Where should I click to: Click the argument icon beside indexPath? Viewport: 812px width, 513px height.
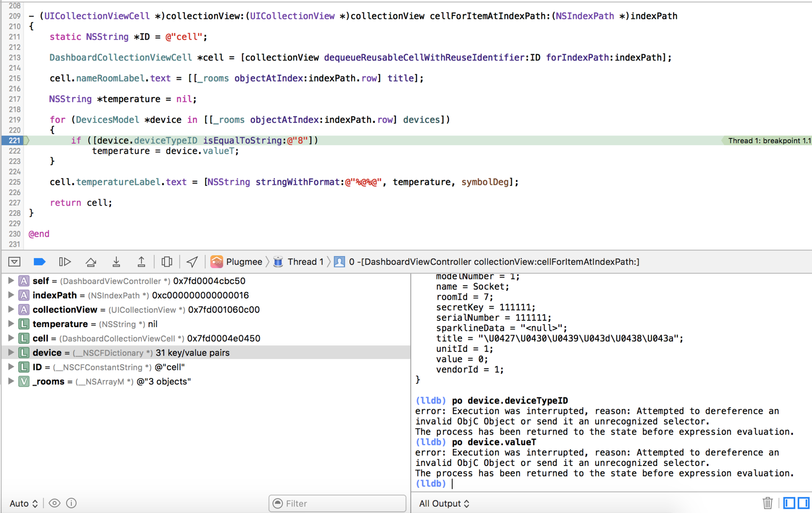click(24, 295)
